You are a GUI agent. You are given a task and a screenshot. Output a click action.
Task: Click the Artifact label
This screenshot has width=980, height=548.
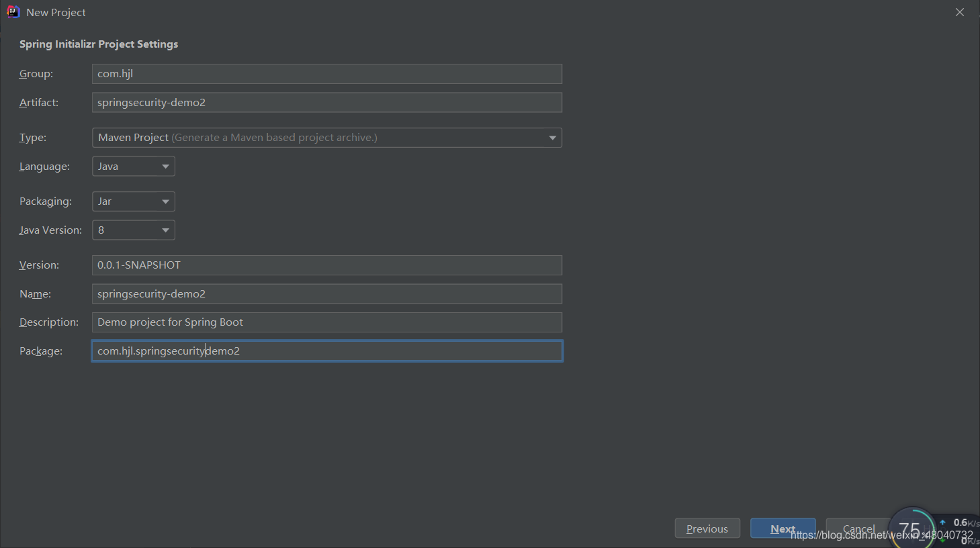point(39,103)
